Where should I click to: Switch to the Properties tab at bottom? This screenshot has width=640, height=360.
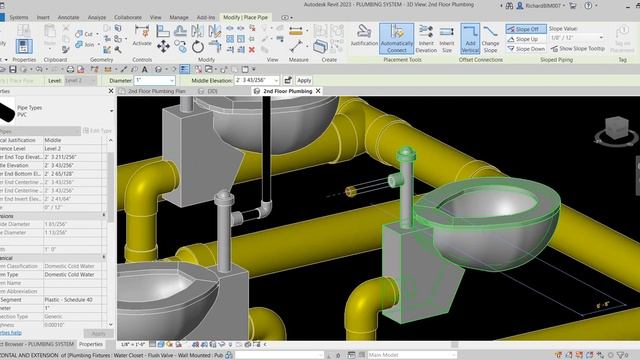(x=91, y=344)
